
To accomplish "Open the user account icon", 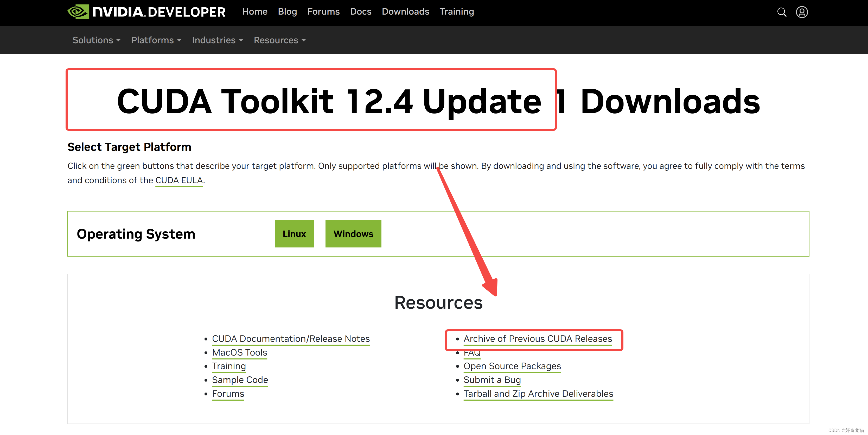I will click(802, 12).
